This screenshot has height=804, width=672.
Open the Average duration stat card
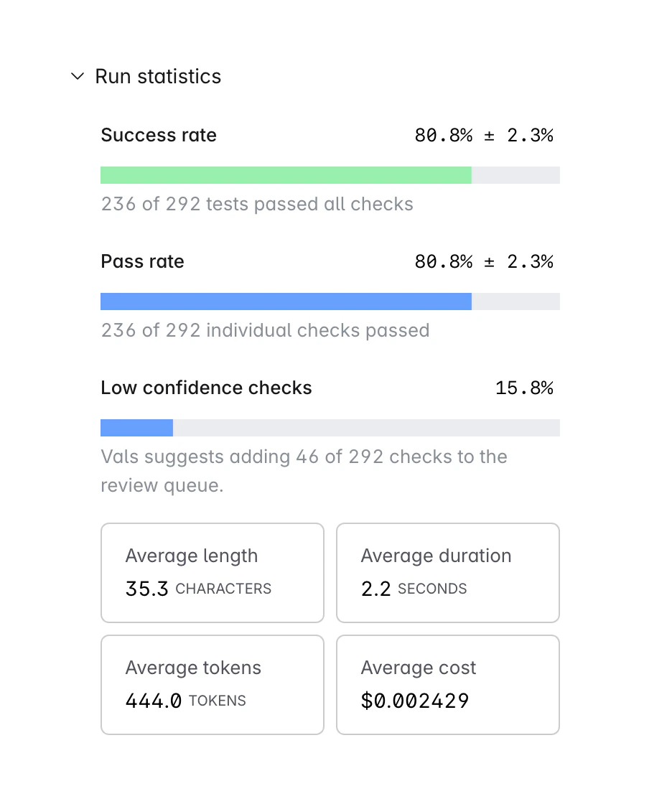click(447, 572)
